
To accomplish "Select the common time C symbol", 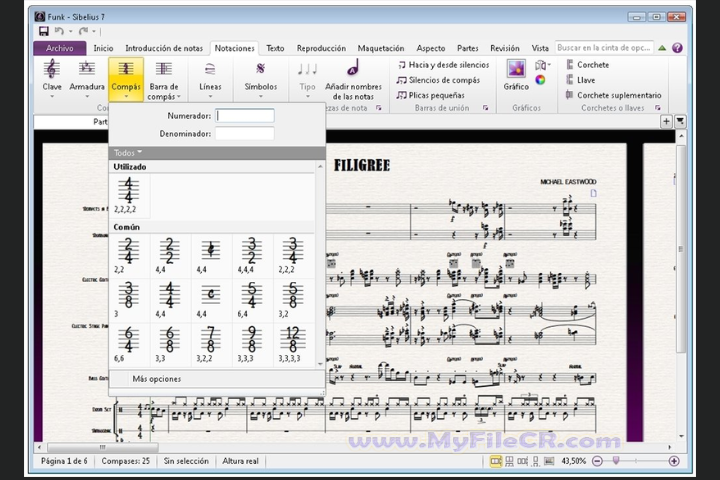I will (211, 300).
